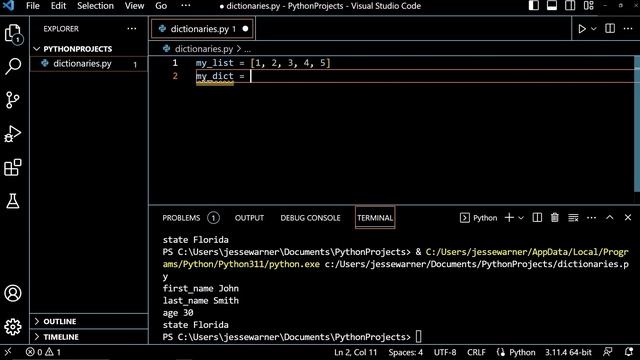Kill terminal with trash icon

click(x=555, y=218)
